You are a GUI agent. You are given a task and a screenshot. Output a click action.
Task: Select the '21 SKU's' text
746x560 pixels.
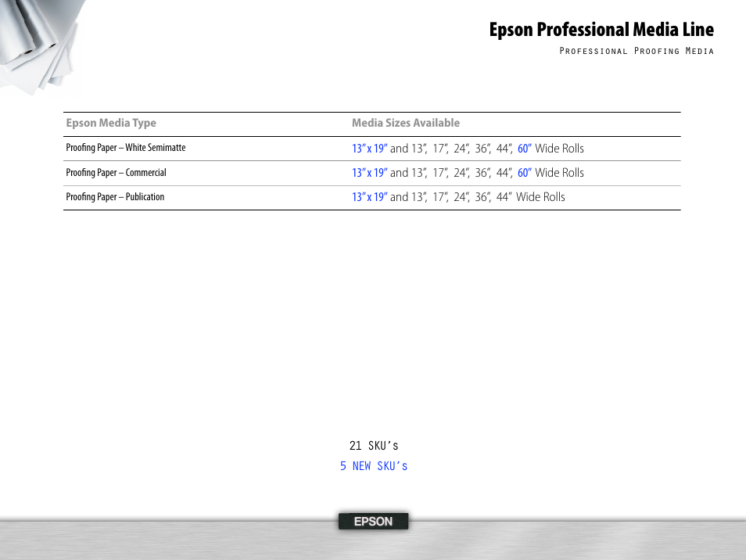pos(374,446)
